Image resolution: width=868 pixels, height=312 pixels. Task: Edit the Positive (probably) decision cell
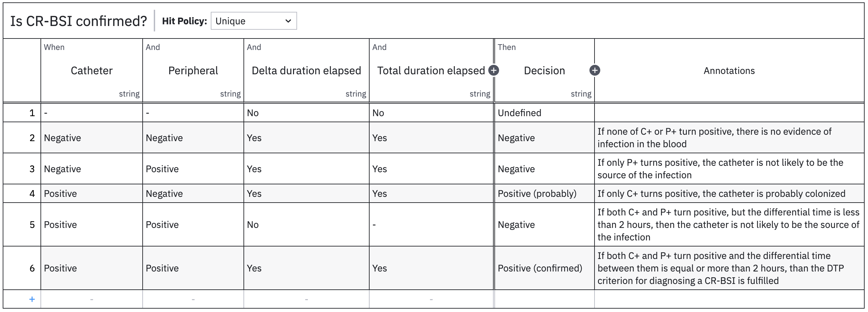544,193
